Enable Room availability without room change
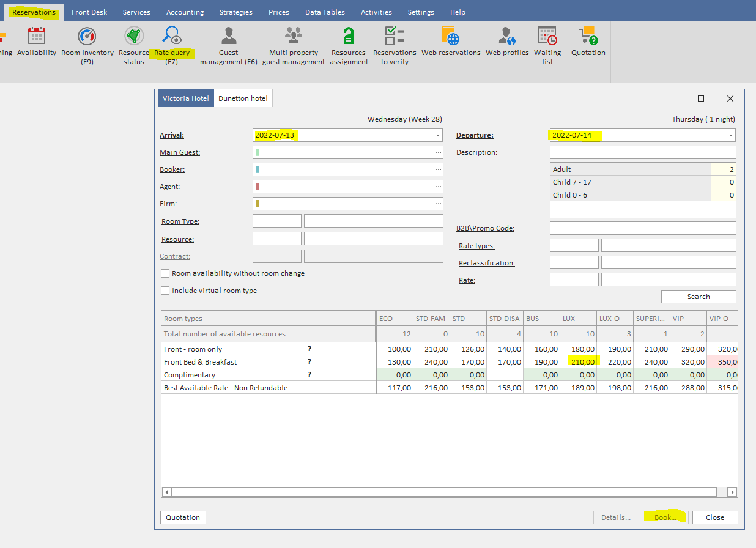Screen dimensions: 756x548 click(165, 273)
